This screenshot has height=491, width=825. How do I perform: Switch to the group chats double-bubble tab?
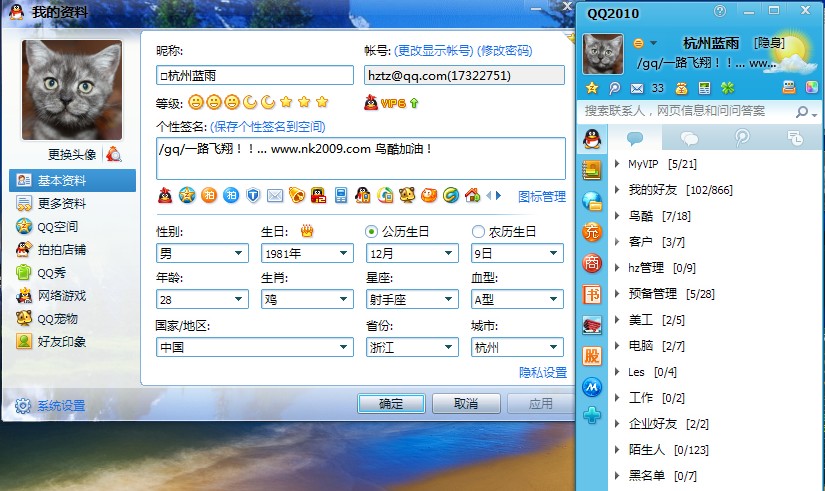[689, 138]
